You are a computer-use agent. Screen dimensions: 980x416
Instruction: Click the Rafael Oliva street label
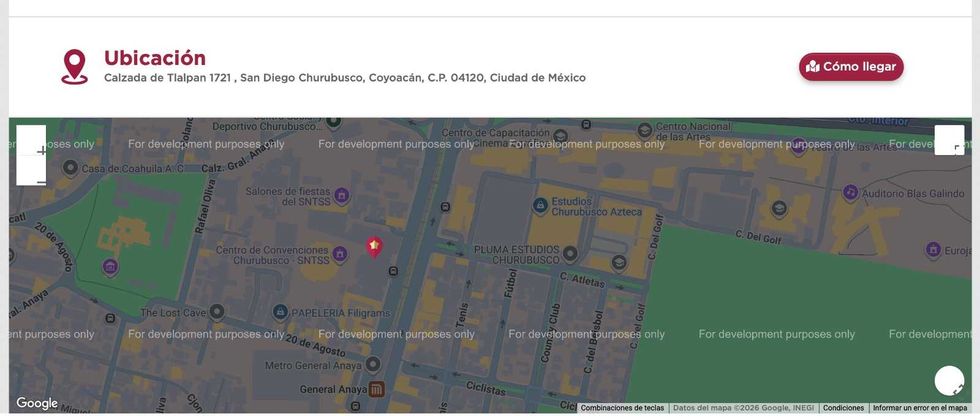point(203,205)
